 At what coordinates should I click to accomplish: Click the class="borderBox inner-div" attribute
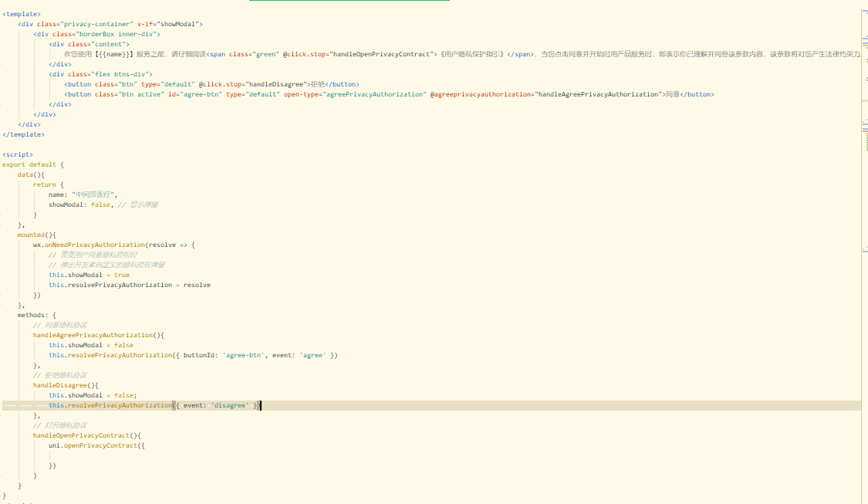click(105, 34)
